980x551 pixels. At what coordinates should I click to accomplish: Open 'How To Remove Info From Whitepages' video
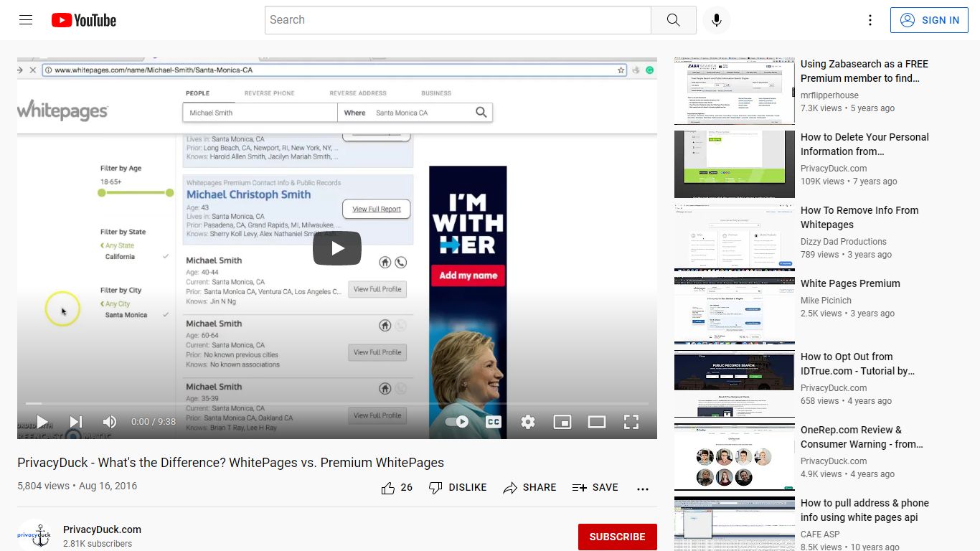click(859, 217)
